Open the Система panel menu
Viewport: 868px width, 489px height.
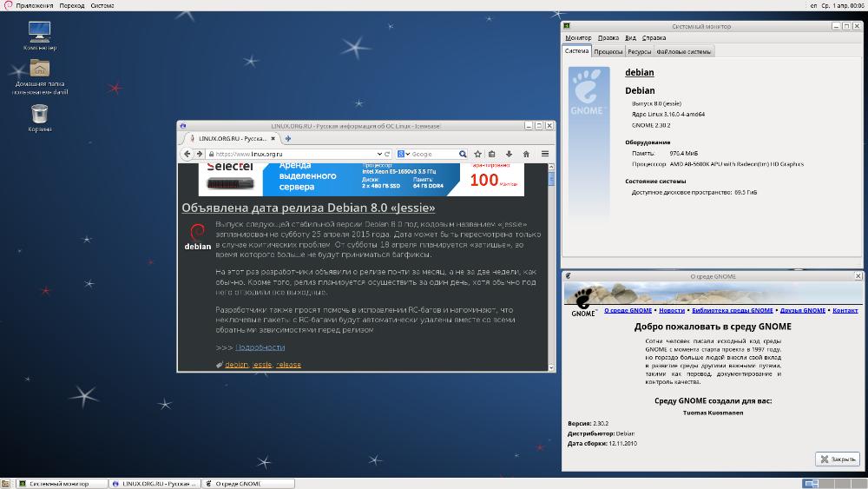tap(102, 5)
